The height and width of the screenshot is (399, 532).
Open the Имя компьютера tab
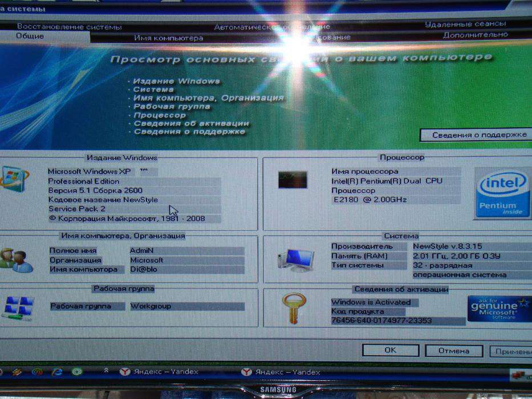[x=169, y=38]
